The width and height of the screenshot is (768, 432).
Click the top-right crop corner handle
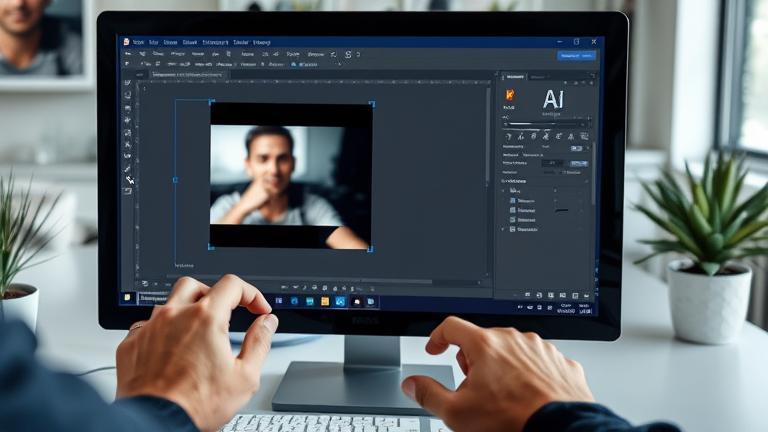pos(372,104)
